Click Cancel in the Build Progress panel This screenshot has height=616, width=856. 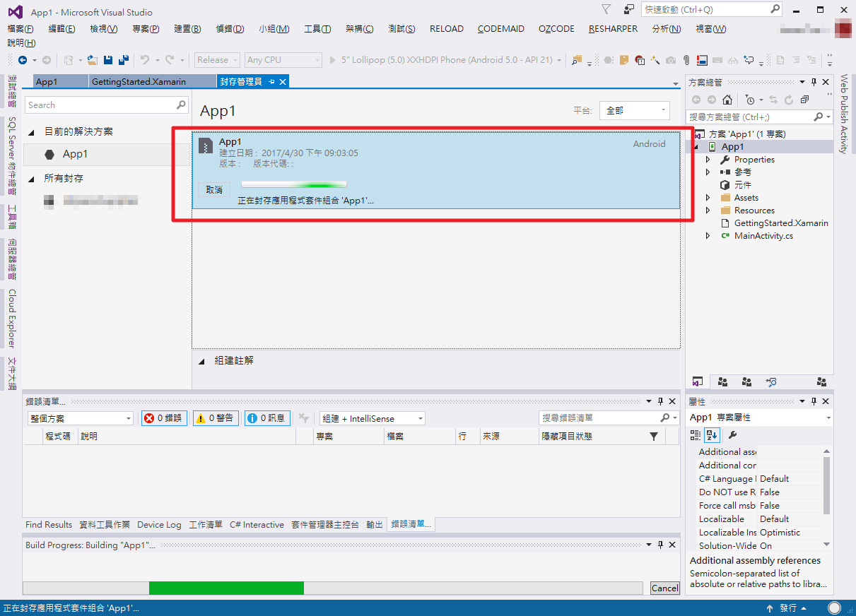pyautogui.click(x=664, y=588)
